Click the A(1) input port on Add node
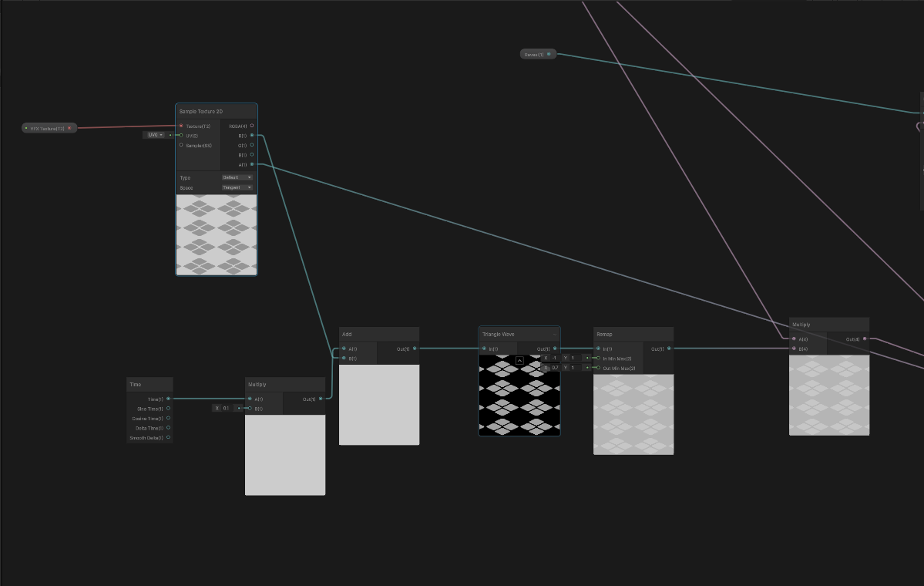The height and width of the screenshot is (586, 924). click(x=344, y=349)
